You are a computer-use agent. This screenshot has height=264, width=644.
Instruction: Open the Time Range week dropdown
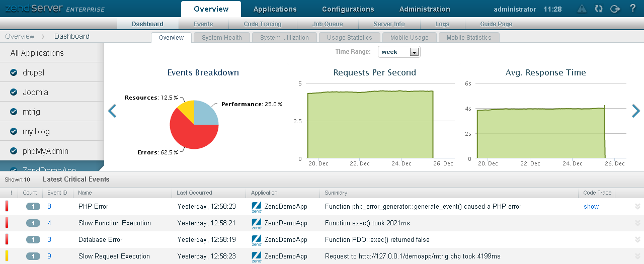point(414,52)
